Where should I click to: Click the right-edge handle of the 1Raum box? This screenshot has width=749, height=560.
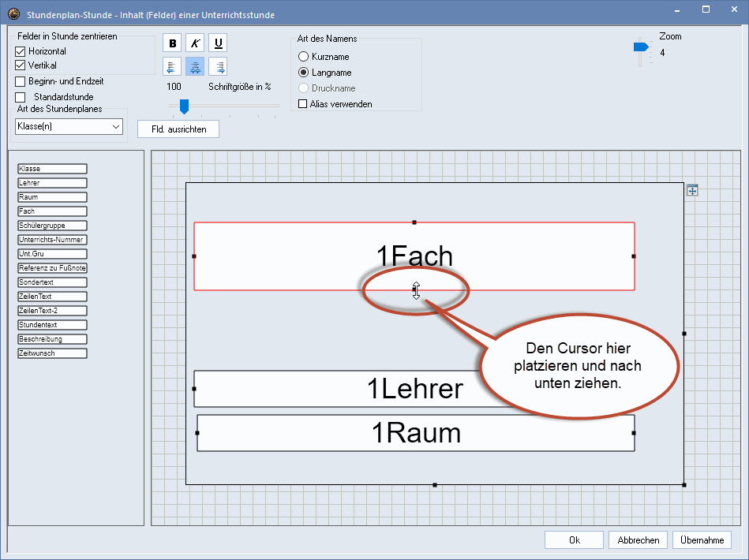pyautogui.click(x=634, y=433)
